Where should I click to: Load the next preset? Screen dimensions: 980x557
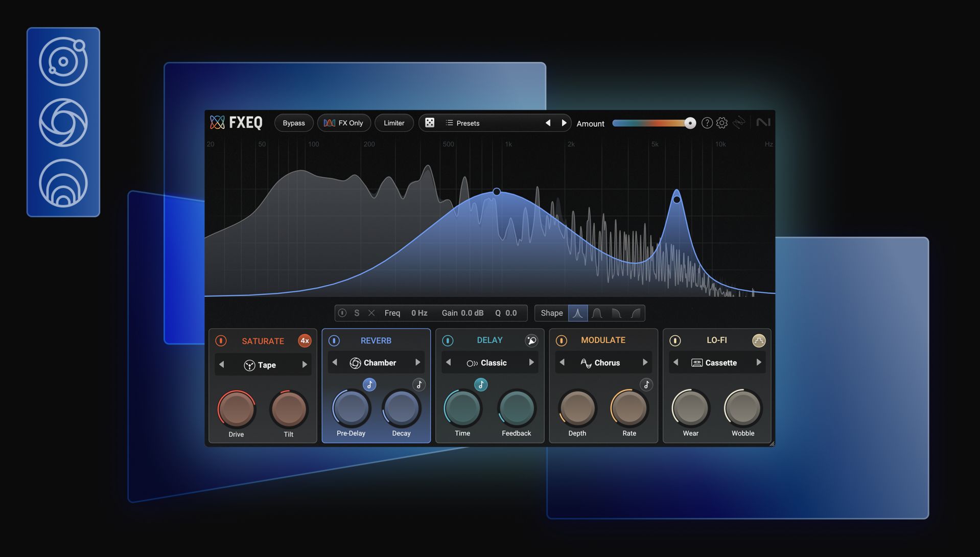(x=564, y=123)
